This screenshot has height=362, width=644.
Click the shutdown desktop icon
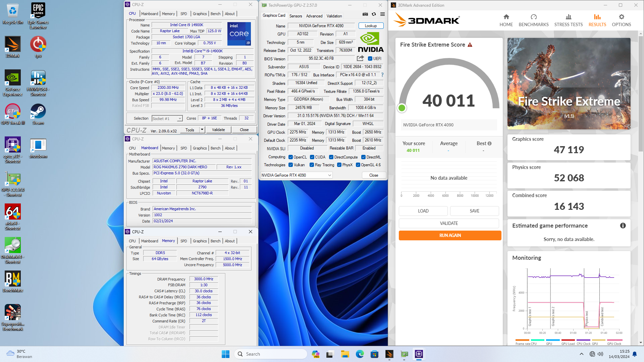(38, 147)
